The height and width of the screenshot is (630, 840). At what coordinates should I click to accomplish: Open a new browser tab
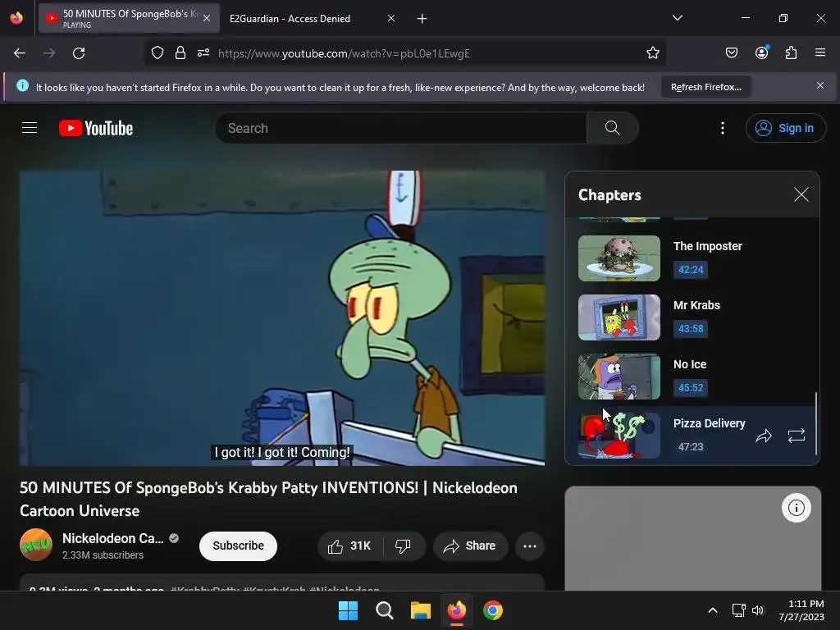click(422, 19)
